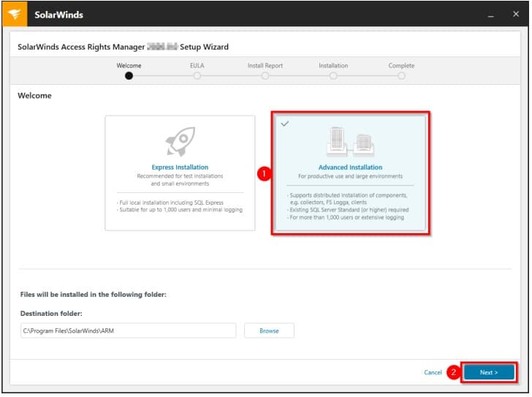The image size is (532, 397).
Task: Select the Advanced Installation card title
Action: point(350,167)
